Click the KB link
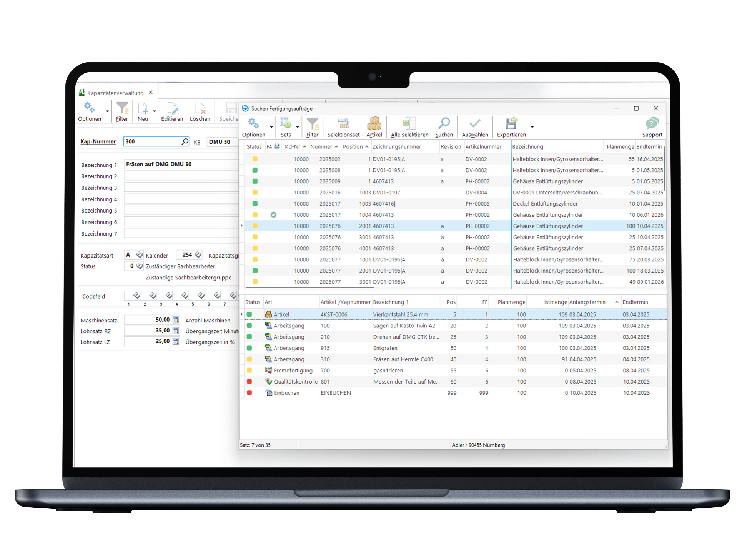The width and height of the screenshot is (747, 560). 197,143
